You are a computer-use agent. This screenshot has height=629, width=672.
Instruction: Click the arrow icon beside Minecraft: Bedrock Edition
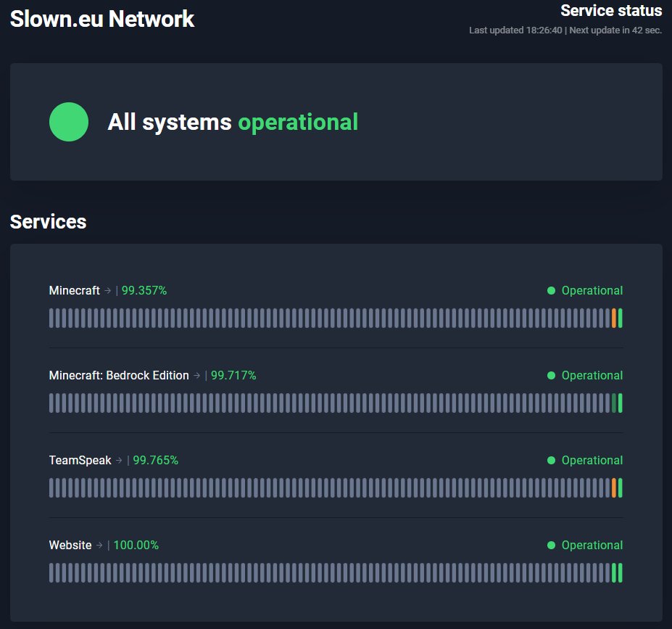tap(196, 376)
